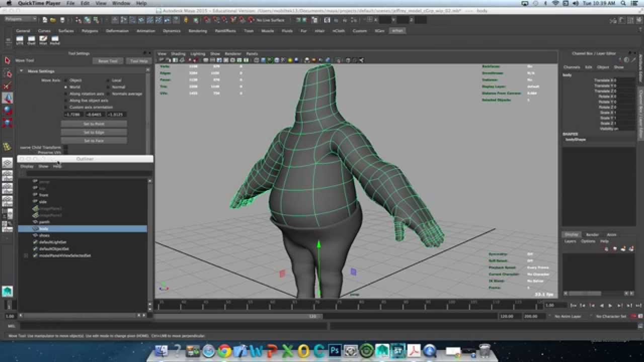The height and width of the screenshot is (362, 644).
Task: Click the Trash icon in the Dock
Action: click(x=484, y=350)
